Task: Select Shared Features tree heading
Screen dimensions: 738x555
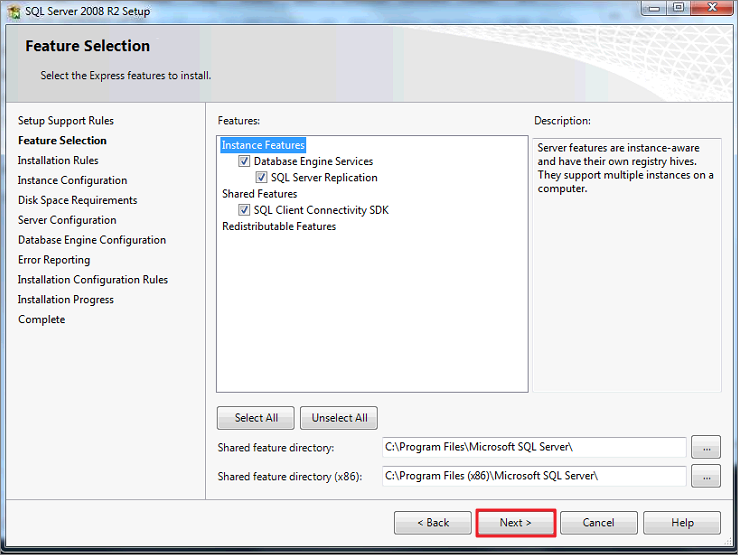Action: (x=260, y=194)
